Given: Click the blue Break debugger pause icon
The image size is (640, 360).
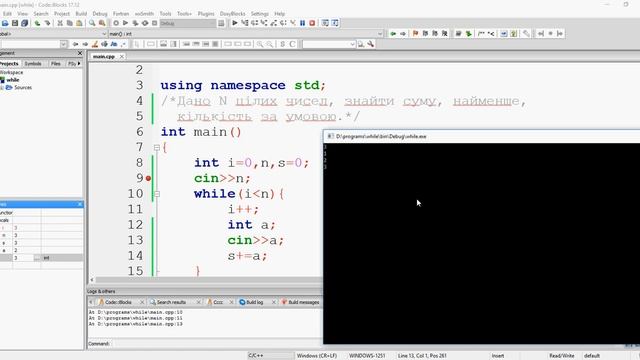Looking at the screenshot, I should click(302, 23).
